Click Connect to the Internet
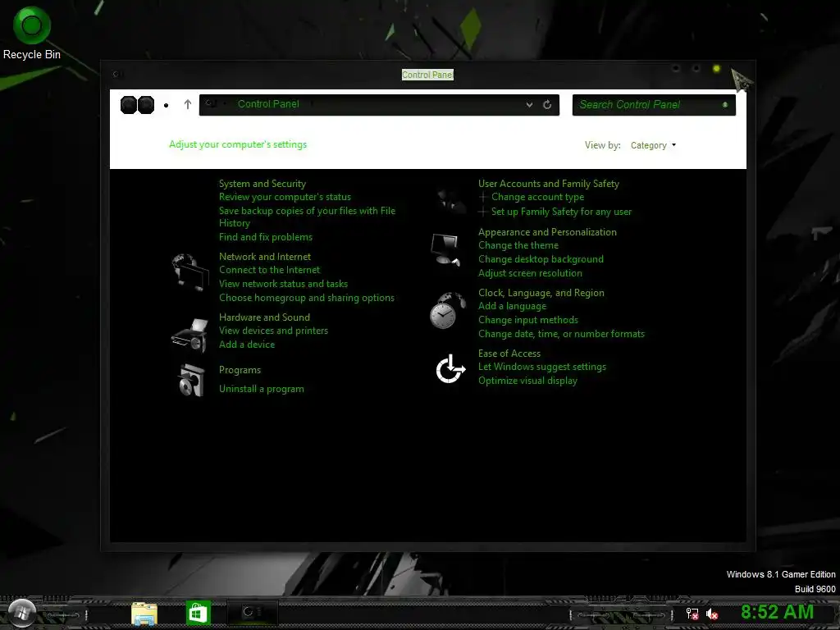This screenshot has height=630, width=840. pos(269,270)
